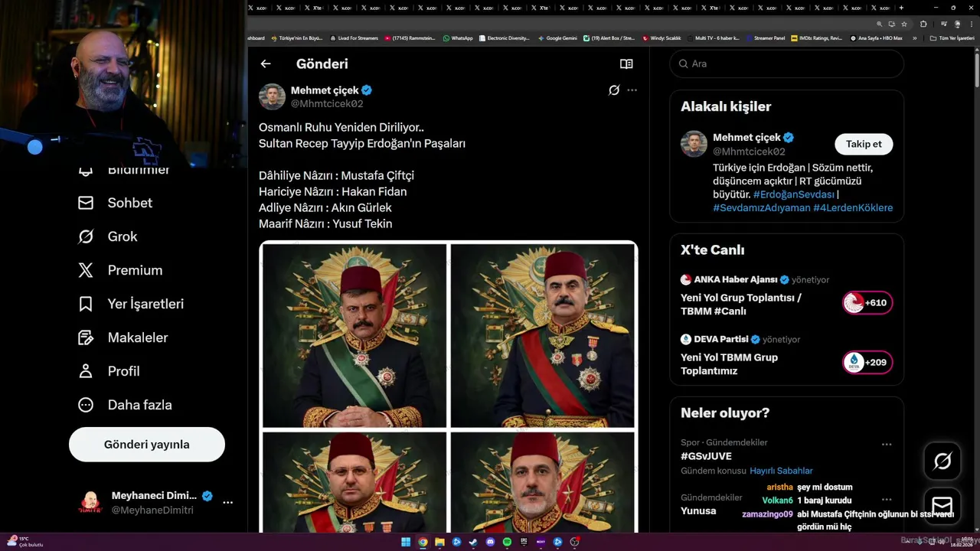Click the Gönderi yayınla button
980x551 pixels.
click(147, 445)
